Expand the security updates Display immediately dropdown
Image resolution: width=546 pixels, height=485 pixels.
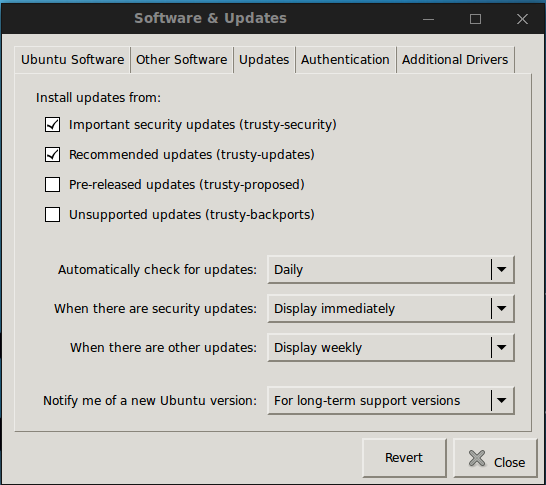(x=391, y=308)
